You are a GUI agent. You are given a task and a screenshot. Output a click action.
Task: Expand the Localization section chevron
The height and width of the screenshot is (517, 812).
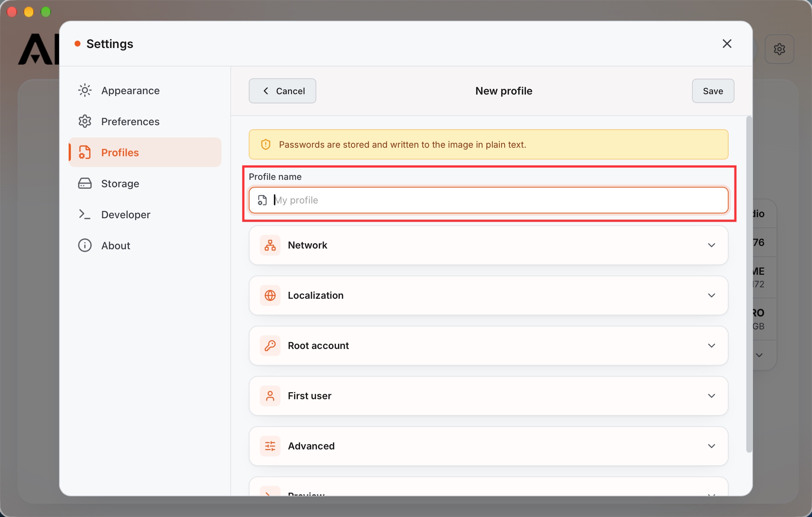tap(712, 295)
